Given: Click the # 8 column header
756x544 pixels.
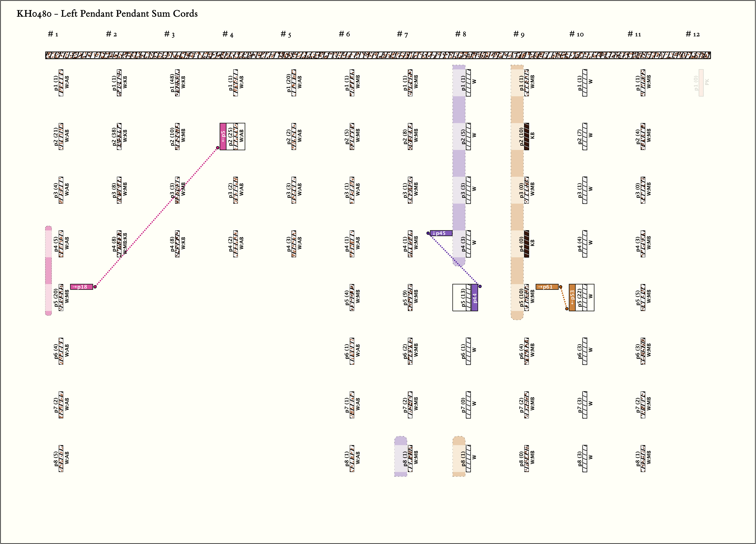Looking at the screenshot, I should (x=460, y=34).
